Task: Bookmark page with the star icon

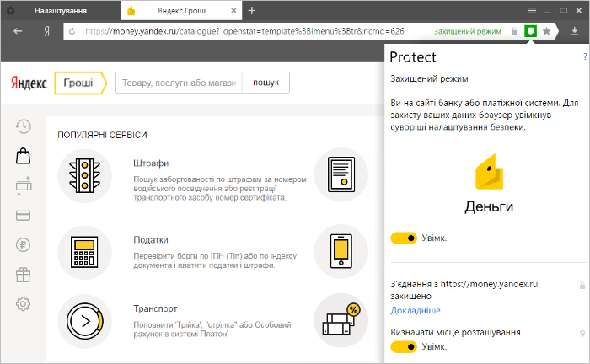Action: coord(547,31)
